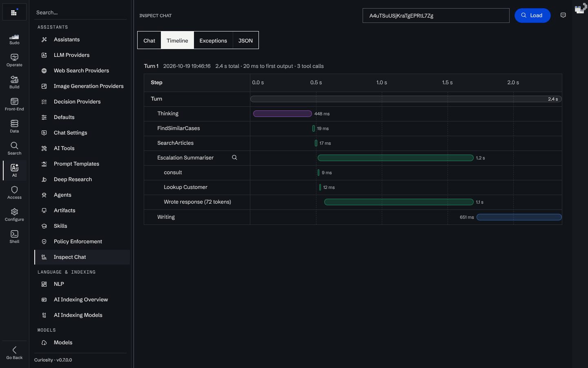Click the blue Writing timeline bar

click(519, 217)
